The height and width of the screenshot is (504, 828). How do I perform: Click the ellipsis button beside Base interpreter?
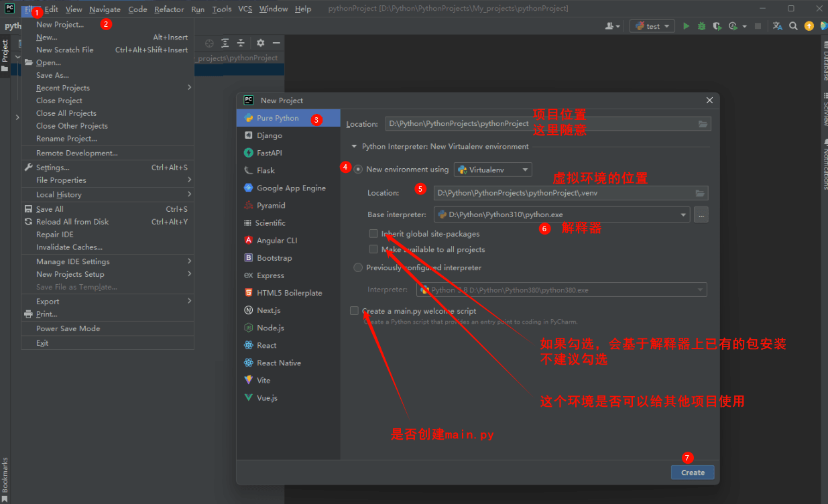pos(701,214)
